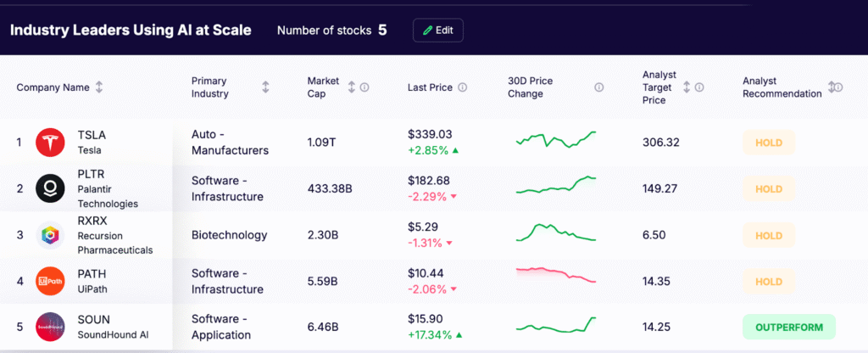Image resolution: width=868 pixels, height=353 pixels.
Task: Open the RXRX ticker link
Action: click(x=93, y=221)
